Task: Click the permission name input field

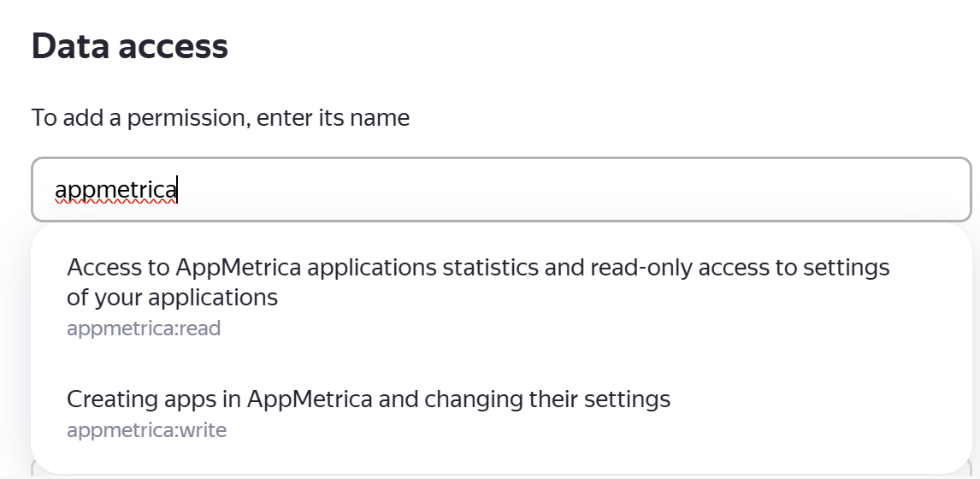Action: 501,189
